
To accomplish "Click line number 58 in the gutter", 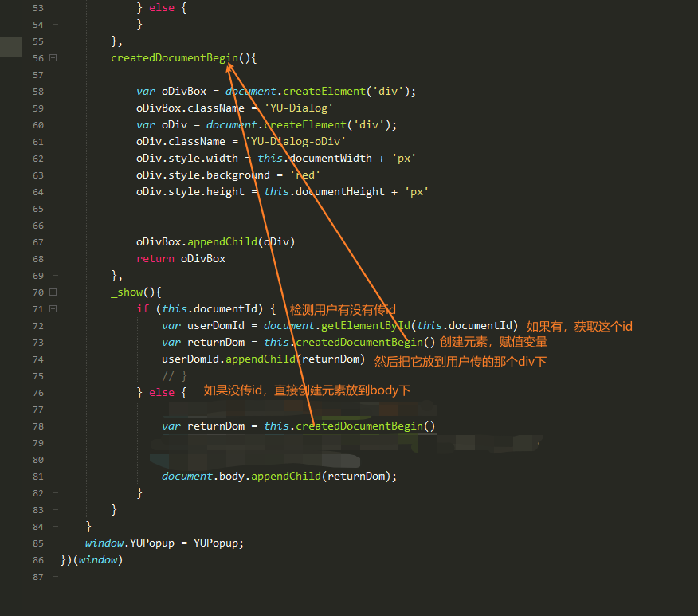I will pyautogui.click(x=38, y=92).
